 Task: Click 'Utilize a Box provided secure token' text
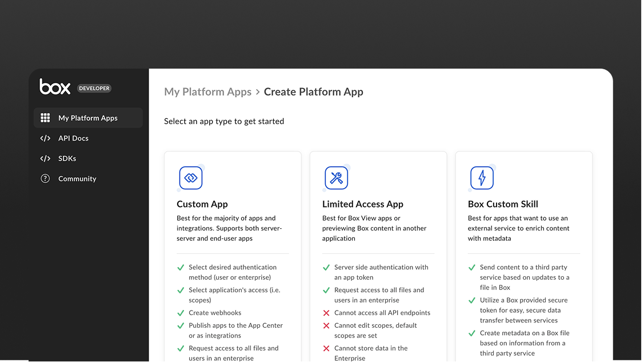click(523, 310)
